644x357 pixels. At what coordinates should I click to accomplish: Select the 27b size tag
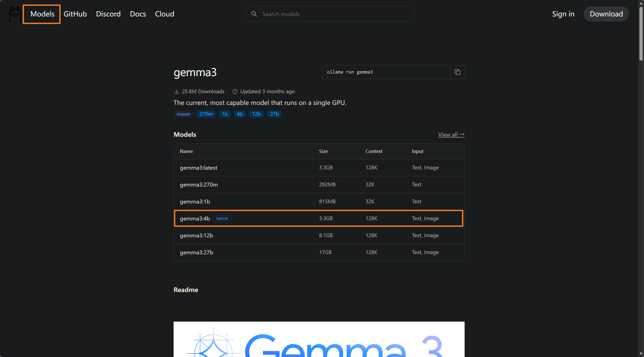coord(274,114)
